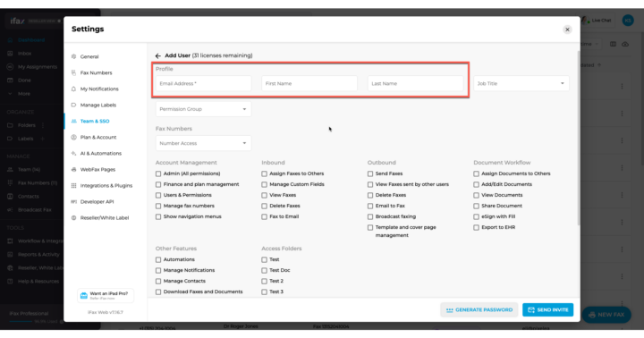Click Generate Password button
The height and width of the screenshot is (338, 644).
pos(479,310)
